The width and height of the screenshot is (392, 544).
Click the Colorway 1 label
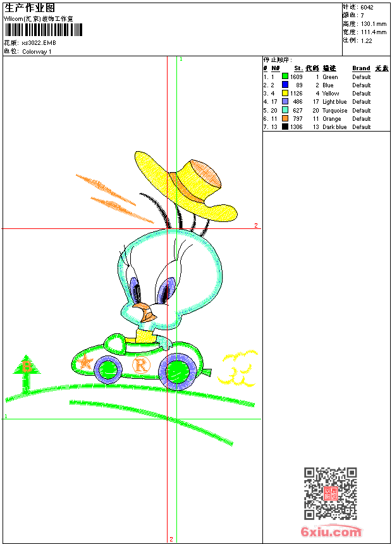tap(37, 52)
